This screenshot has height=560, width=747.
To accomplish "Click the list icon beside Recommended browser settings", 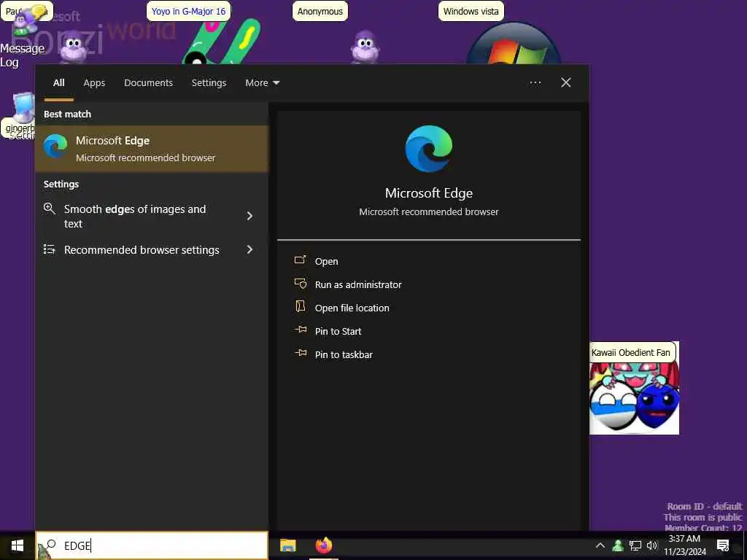I will (50, 249).
